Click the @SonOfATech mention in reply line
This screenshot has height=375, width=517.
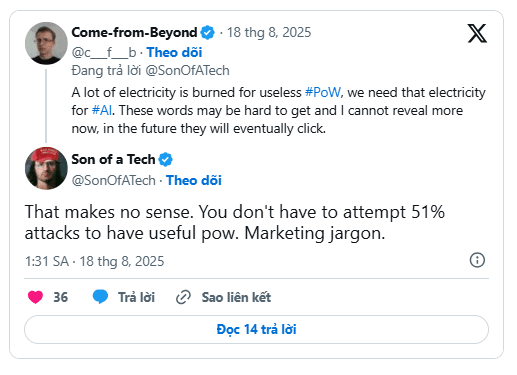(x=188, y=70)
